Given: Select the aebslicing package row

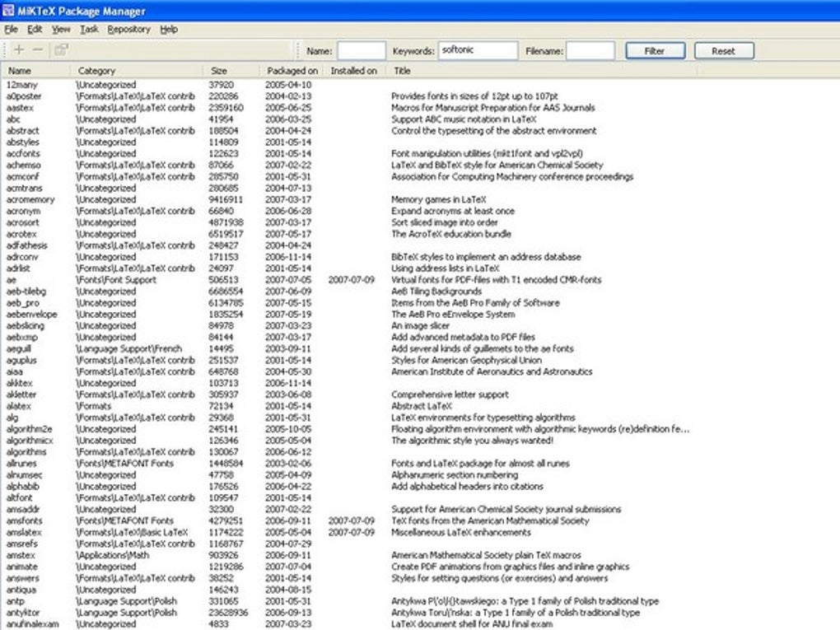Looking at the screenshot, I should [348, 326].
